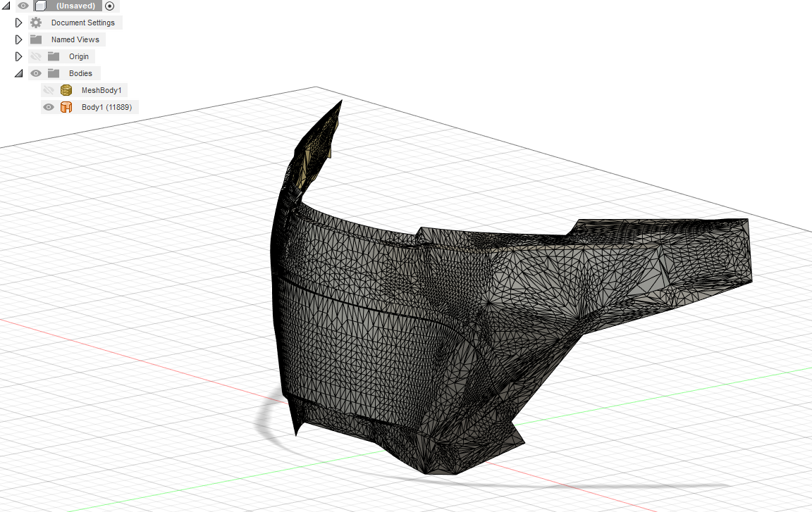The image size is (812, 512).
Task: Hide Body1 (11889) via eye icon
Action: pos(49,107)
